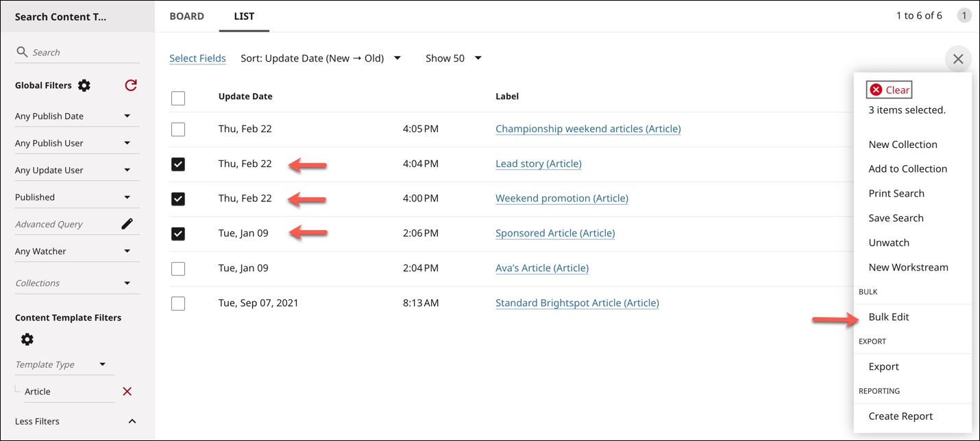The width and height of the screenshot is (980, 441).
Task: Click the 8:13 AM time cell
Action: 421,303
